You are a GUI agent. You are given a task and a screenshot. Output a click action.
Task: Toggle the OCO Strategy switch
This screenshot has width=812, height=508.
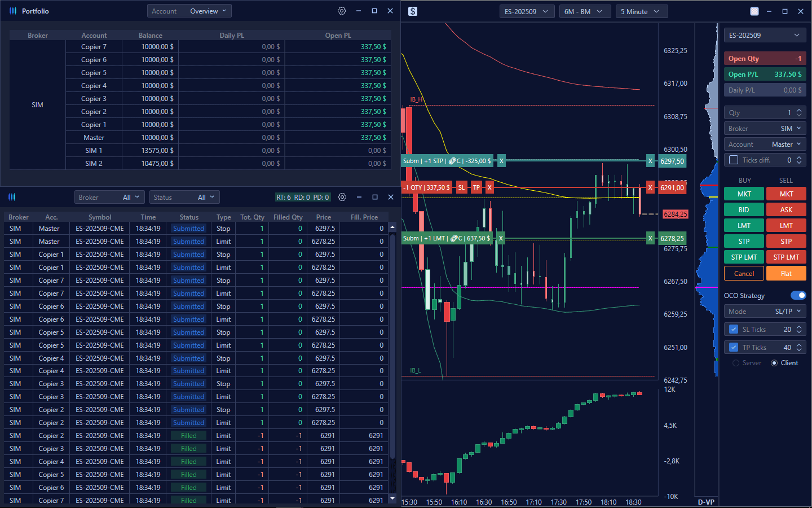[x=798, y=295]
